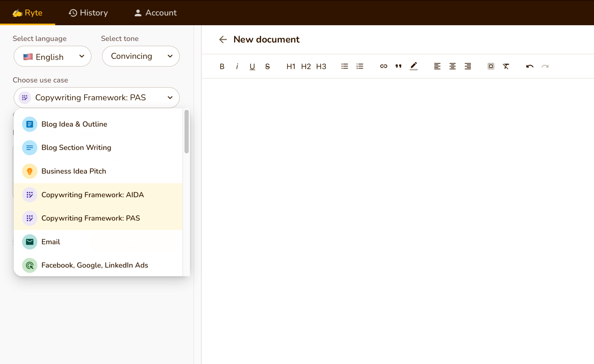Open the Convincing tone dropdown
Screen dimensions: 594x364
141,56
